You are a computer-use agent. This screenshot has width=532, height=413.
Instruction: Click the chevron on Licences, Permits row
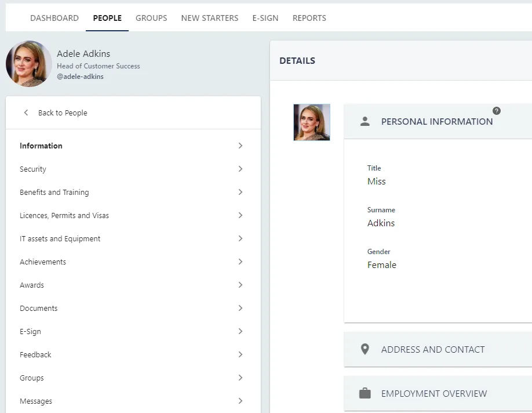[x=241, y=215]
